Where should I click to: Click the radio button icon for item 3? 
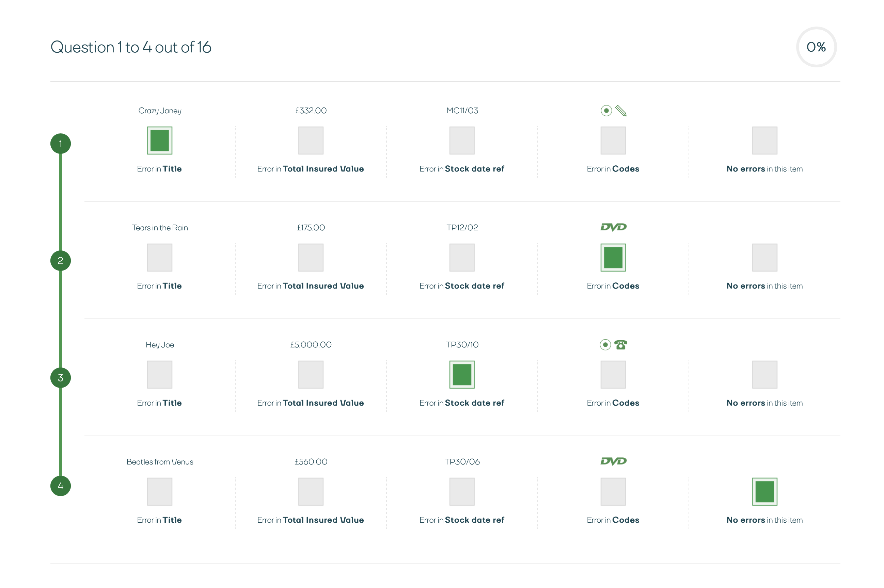pos(605,344)
